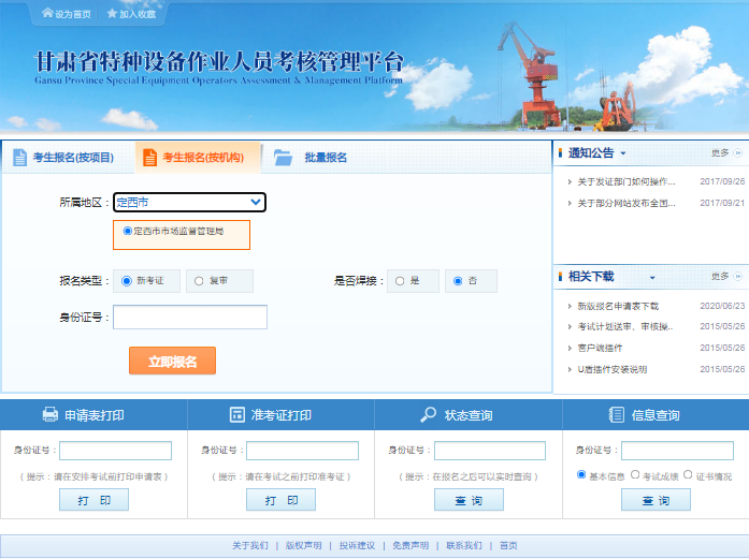The width and height of the screenshot is (749, 560).
Task: Click the folder icon for 批量报名
Action: pyautogui.click(x=283, y=157)
